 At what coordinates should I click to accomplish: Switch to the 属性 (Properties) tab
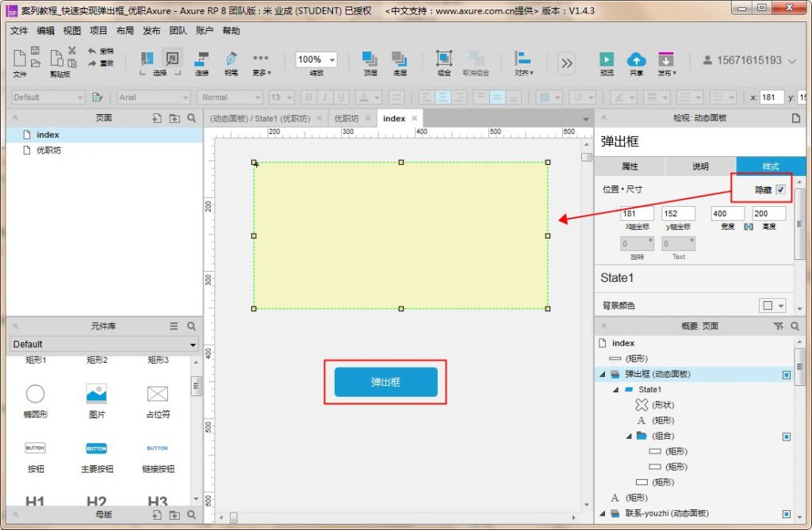[630, 166]
